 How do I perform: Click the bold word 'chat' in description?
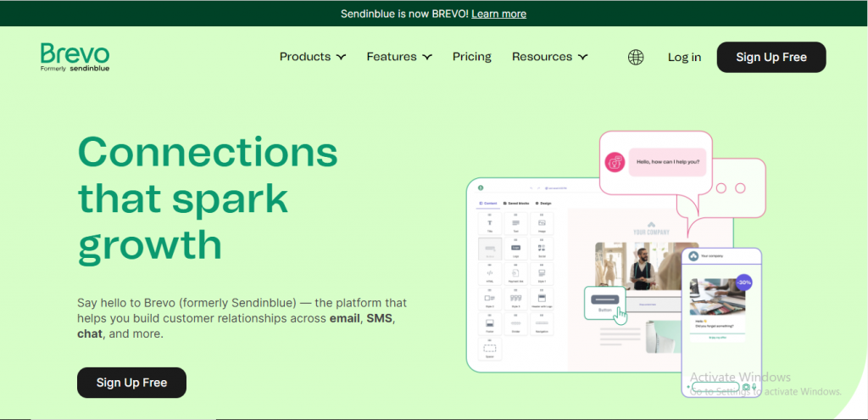(90, 334)
